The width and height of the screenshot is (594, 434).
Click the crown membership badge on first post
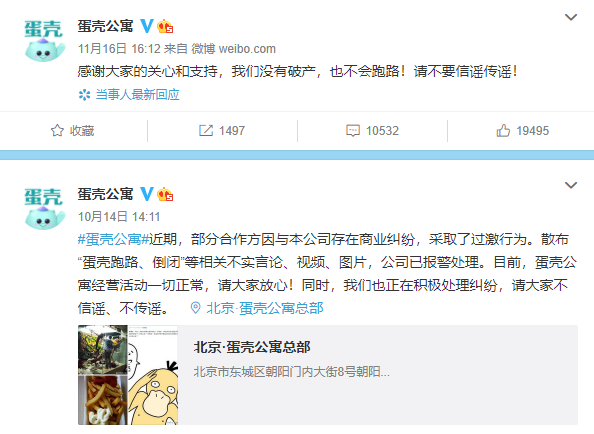[165, 26]
